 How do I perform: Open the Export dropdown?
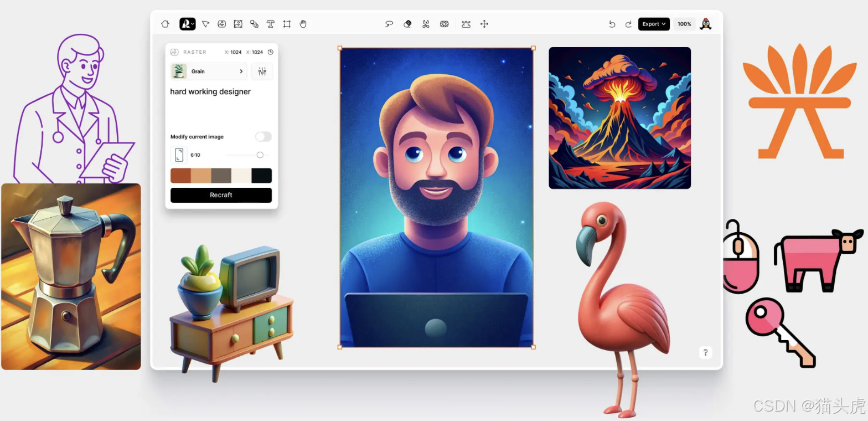pyautogui.click(x=654, y=24)
